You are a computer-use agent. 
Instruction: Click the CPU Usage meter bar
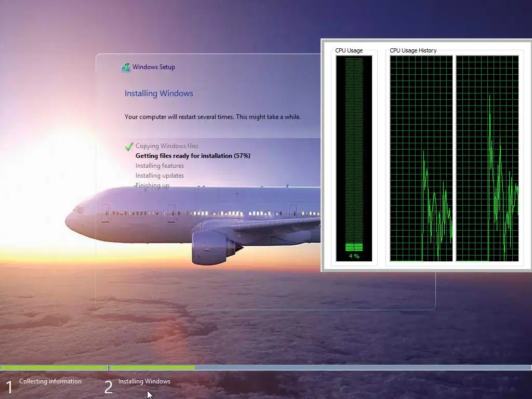pyautogui.click(x=354, y=158)
